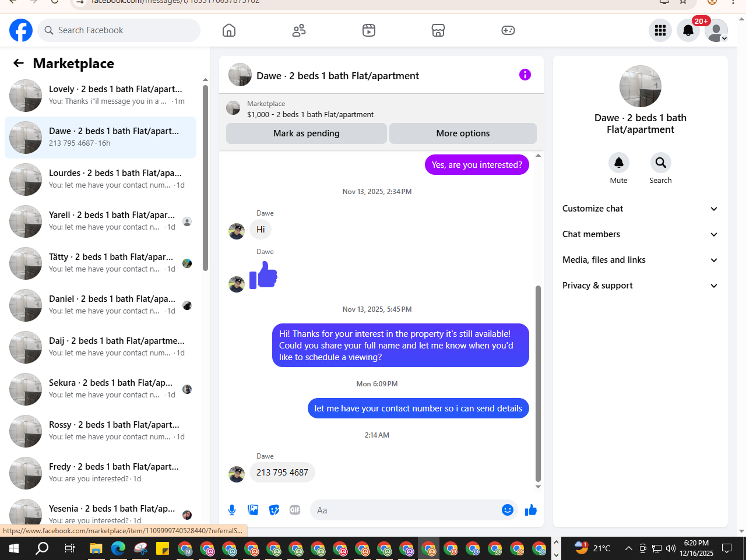Viewport: 746px width, 560px height.
Task: Click the Facebook logo
Action: (21, 30)
